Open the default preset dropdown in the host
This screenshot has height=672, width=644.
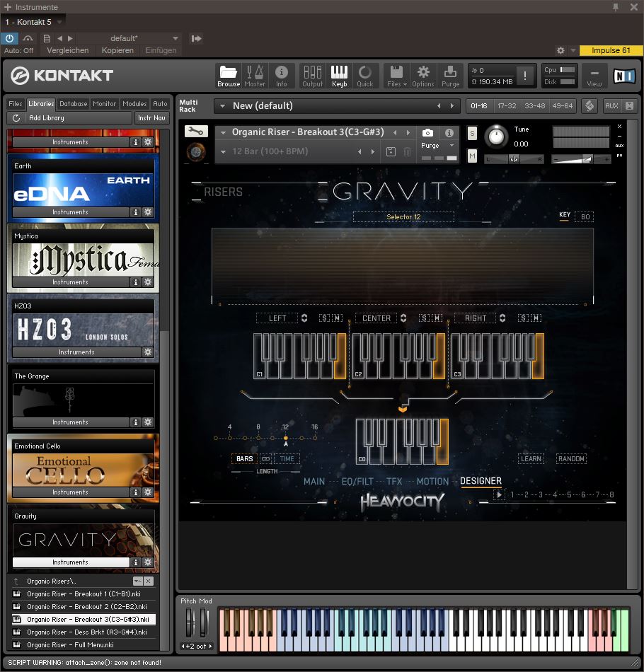pyautogui.click(x=176, y=39)
